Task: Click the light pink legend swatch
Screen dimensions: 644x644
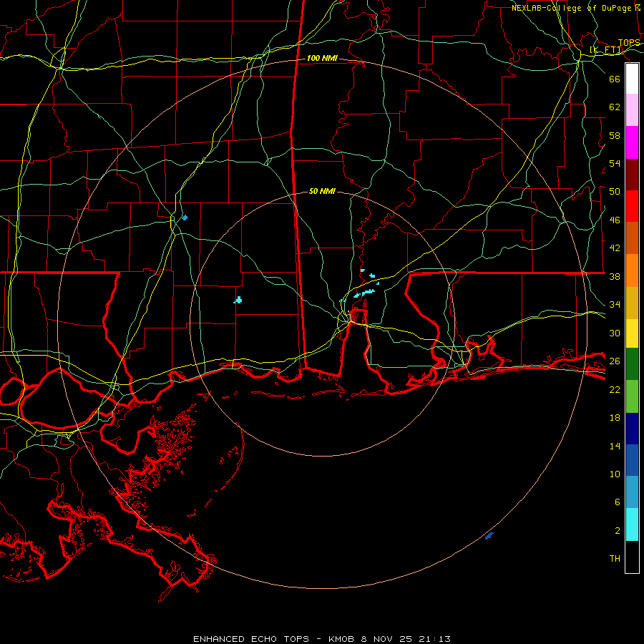Action: (x=632, y=110)
